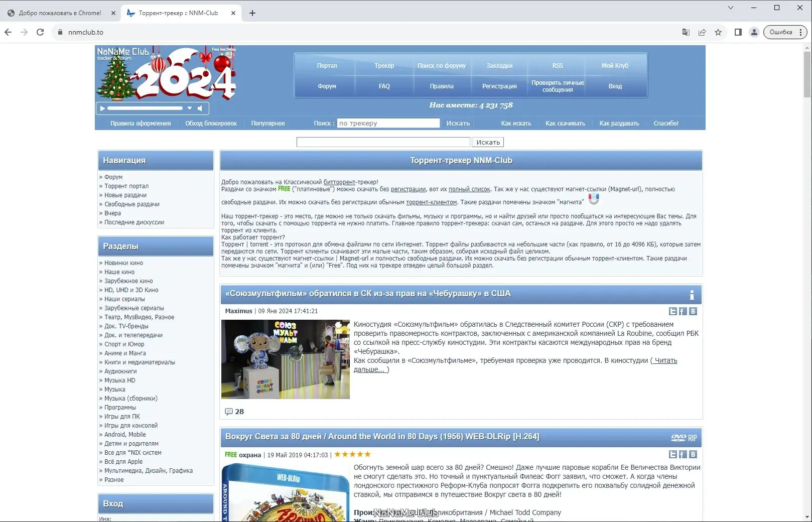Open Игры для ПК section
This screenshot has height=522, width=812.
click(122, 417)
